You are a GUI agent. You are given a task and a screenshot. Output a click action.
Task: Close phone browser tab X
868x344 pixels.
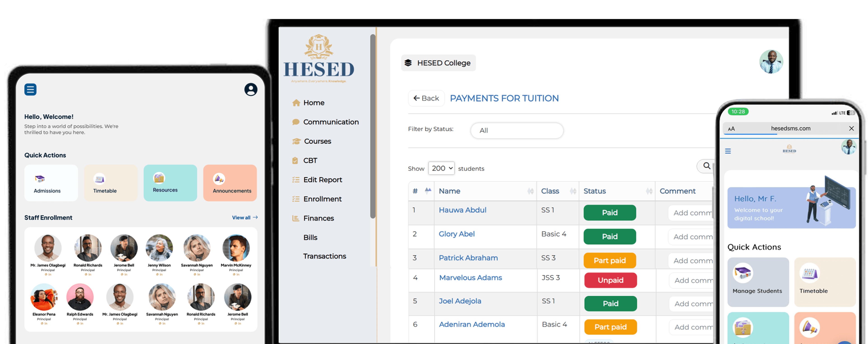(851, 128)
